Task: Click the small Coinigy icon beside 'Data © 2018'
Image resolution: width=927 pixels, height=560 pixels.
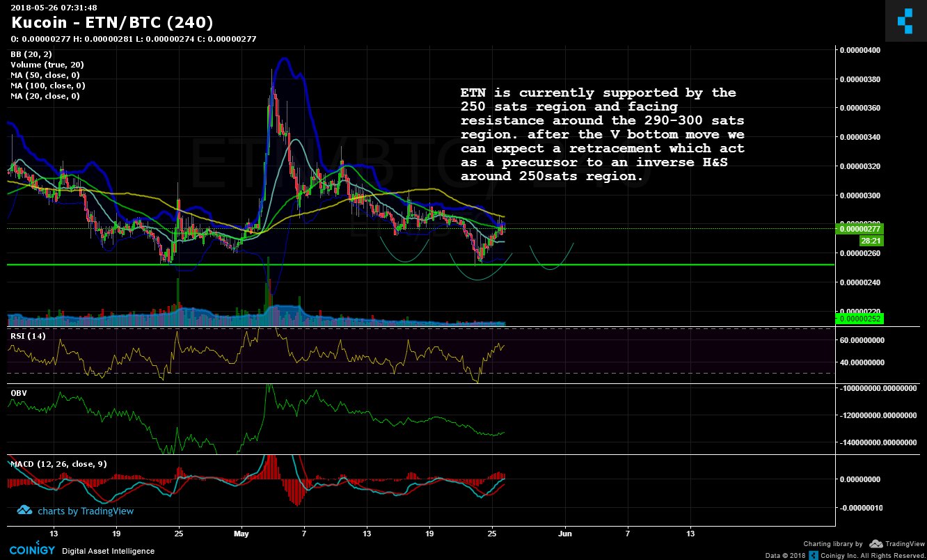Action: (812, 555)
